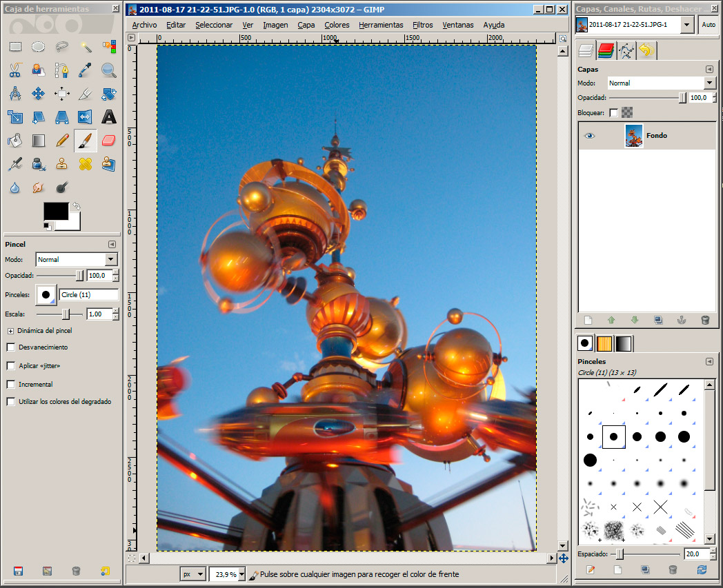Select the Fondo layer thumbnail

click(633, 136)
